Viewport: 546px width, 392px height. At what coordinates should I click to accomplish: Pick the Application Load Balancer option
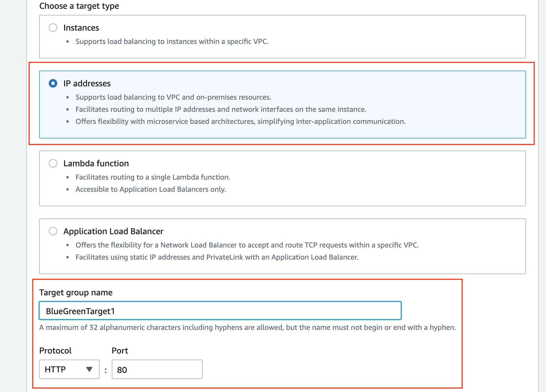tap(53, 231)
